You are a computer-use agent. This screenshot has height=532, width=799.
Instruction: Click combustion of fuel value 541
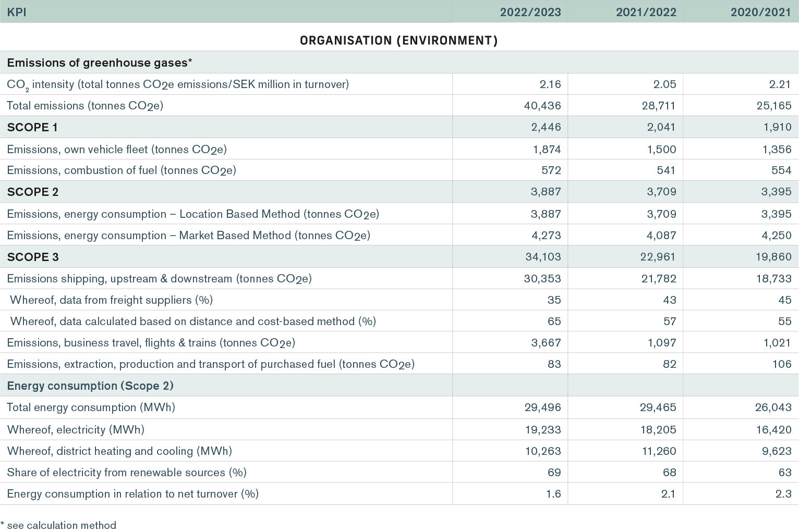point(666,170)
